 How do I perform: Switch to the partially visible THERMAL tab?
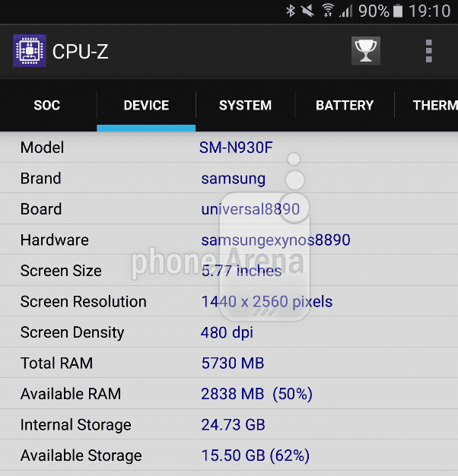pyautogui.click(x=434, y=106)
